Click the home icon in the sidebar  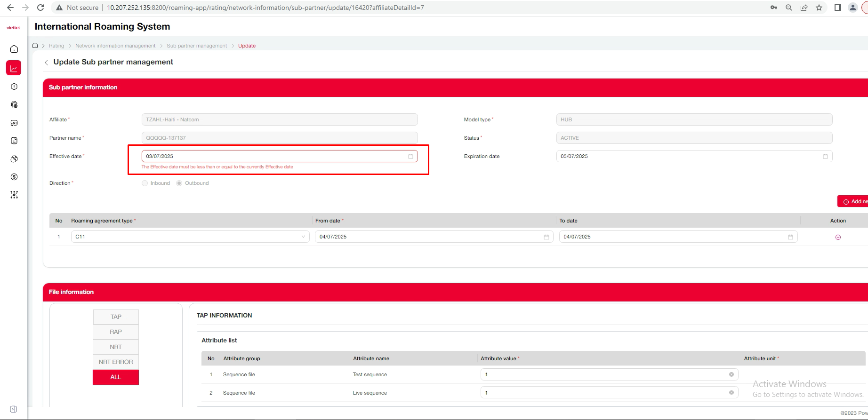click(14, 49)
